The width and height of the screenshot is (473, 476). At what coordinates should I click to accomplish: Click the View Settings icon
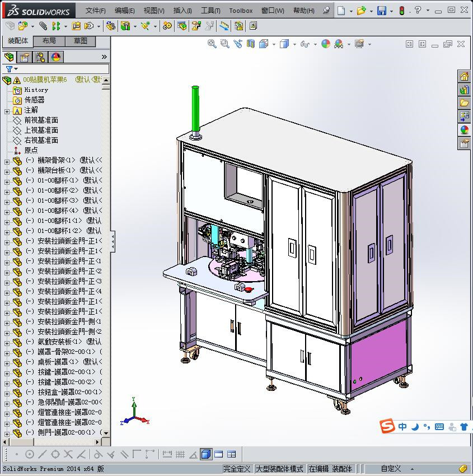click(x=359, y=44)
